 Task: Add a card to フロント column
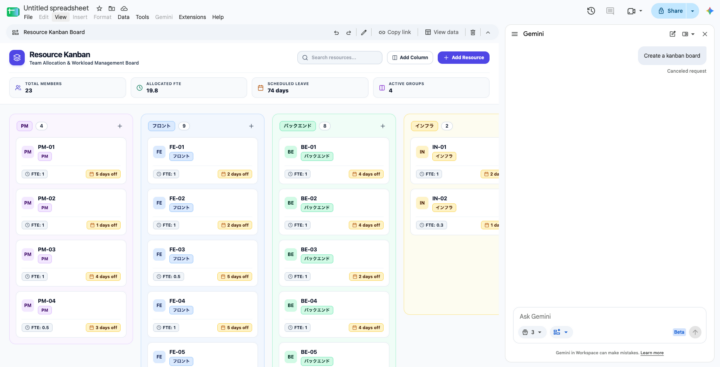click(251, 126)
